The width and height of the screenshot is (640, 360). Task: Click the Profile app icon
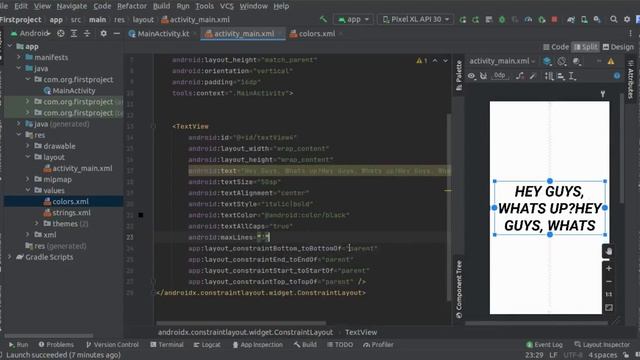click(529, 20)
